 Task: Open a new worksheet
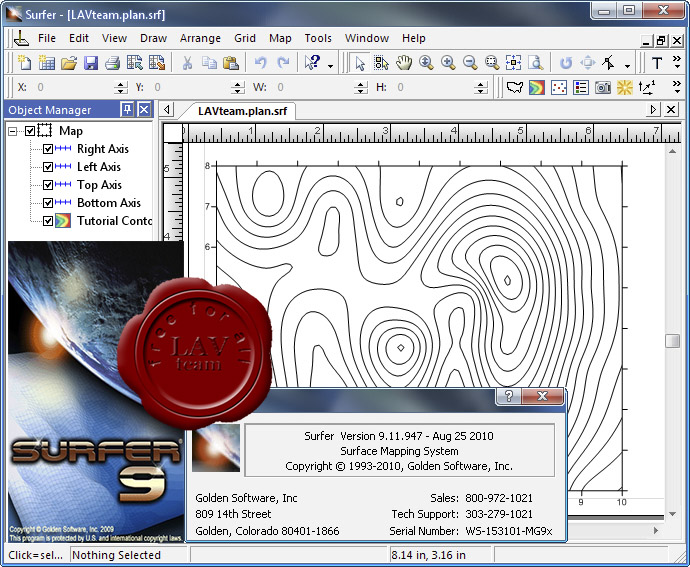click(x=46, y=63)
